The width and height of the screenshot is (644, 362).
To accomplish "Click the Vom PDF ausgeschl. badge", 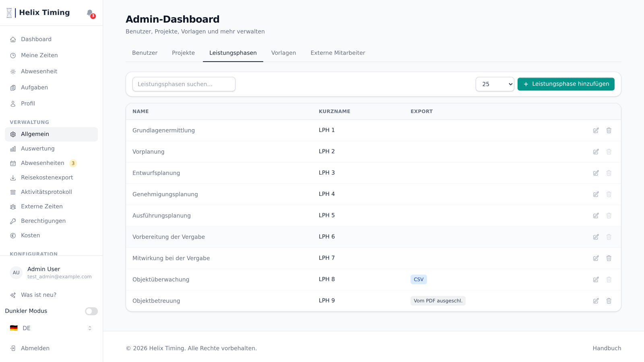I will click(438, 301).
